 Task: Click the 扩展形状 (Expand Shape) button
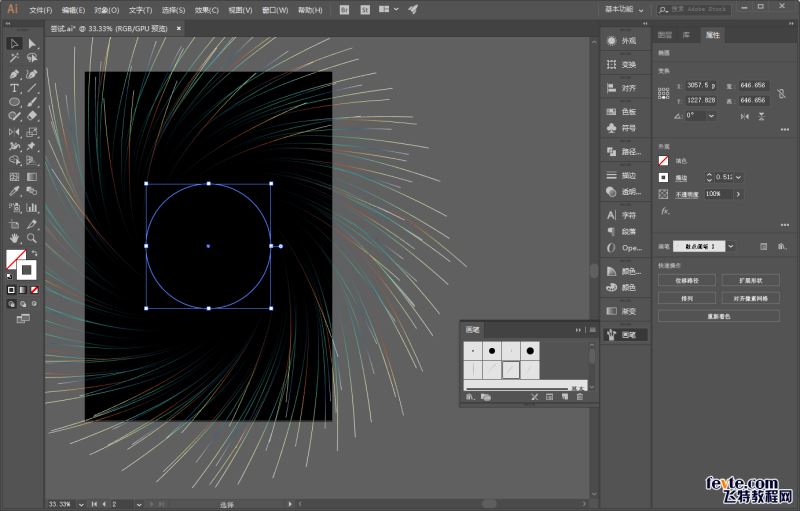tap(751, 280)
